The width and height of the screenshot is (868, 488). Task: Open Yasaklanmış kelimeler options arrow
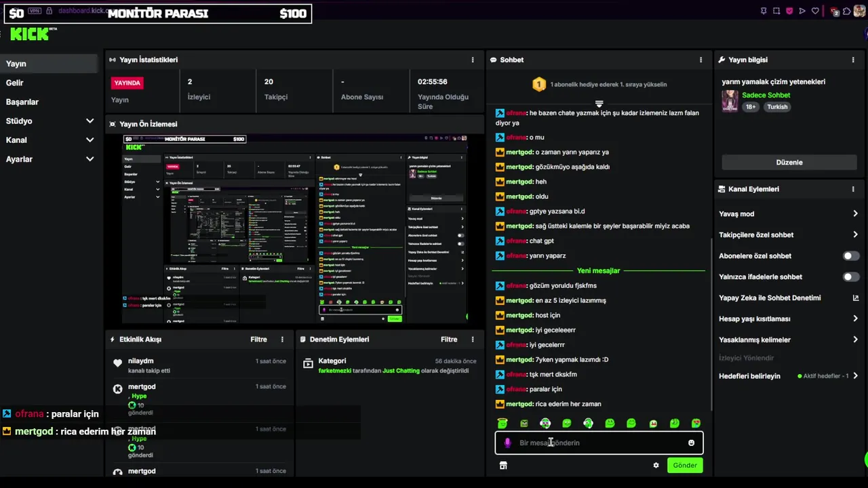coord(855,340)
